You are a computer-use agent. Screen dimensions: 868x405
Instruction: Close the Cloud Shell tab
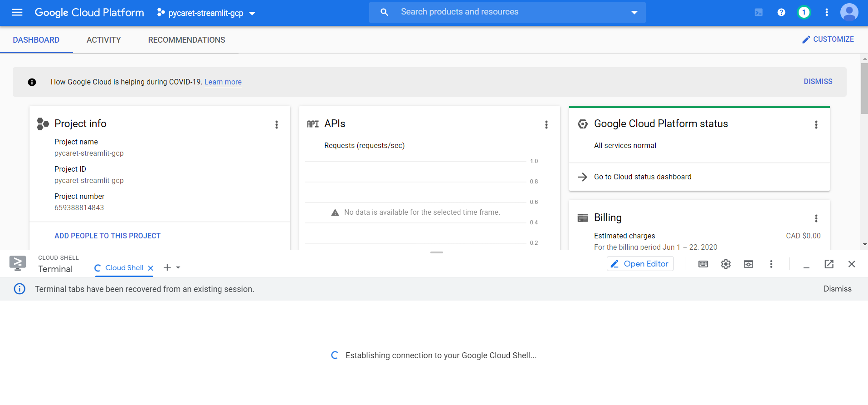tap(151, 268)
